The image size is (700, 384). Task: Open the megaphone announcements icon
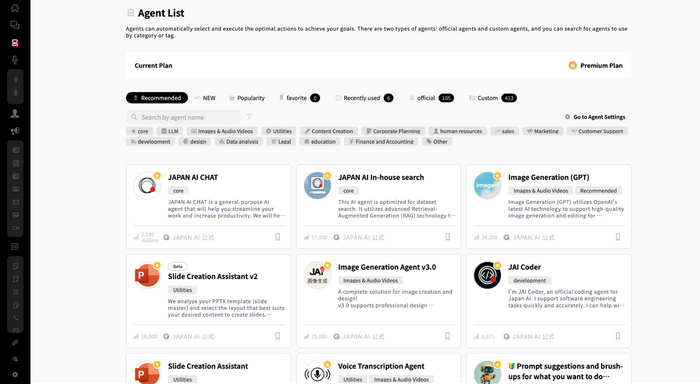(15, 131)
